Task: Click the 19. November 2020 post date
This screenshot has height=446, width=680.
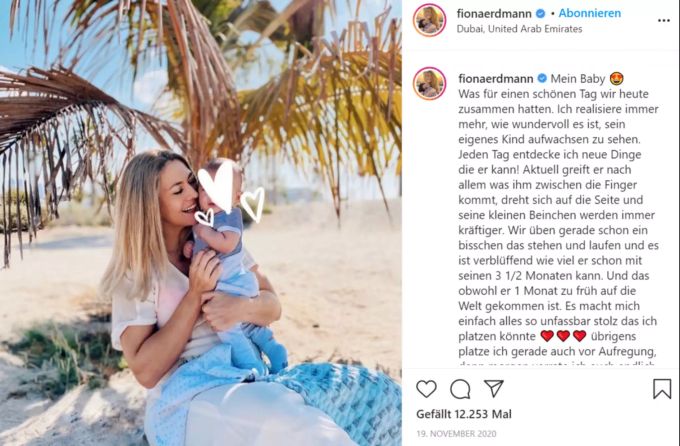Action: (x=456, y=433)
